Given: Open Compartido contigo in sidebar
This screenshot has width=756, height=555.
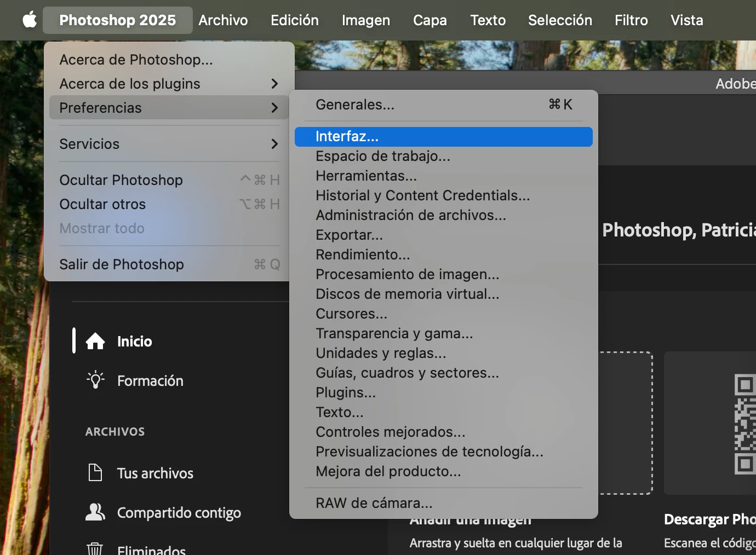Looking at the screenshot, I should point(179,512).
